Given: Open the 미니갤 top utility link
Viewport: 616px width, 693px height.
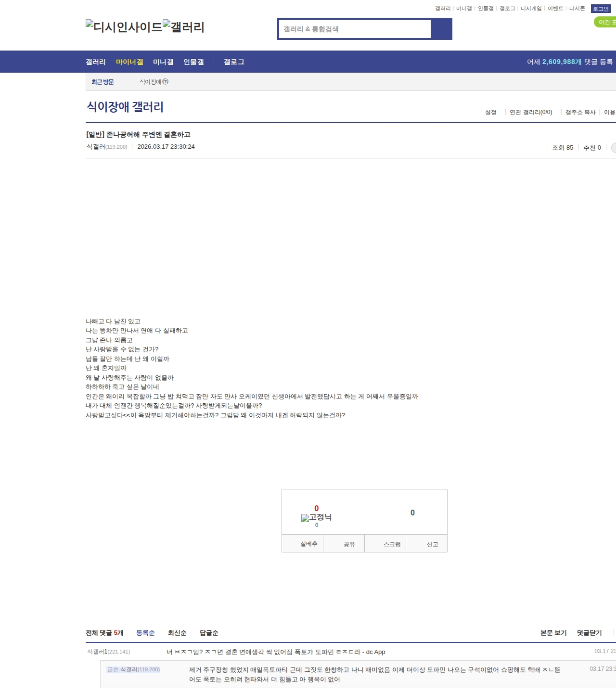Looking at the screenshot, I should click(464, 9).
